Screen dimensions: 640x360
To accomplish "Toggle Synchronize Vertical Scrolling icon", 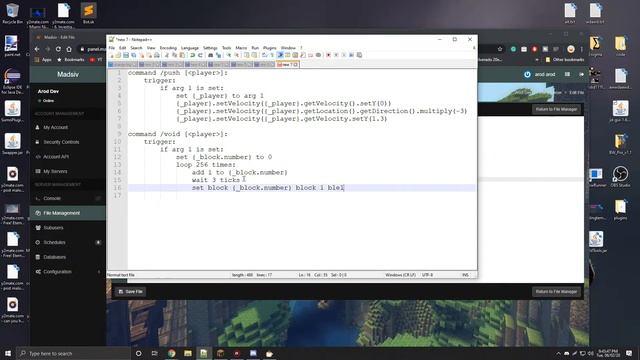I will click(246, 55).
